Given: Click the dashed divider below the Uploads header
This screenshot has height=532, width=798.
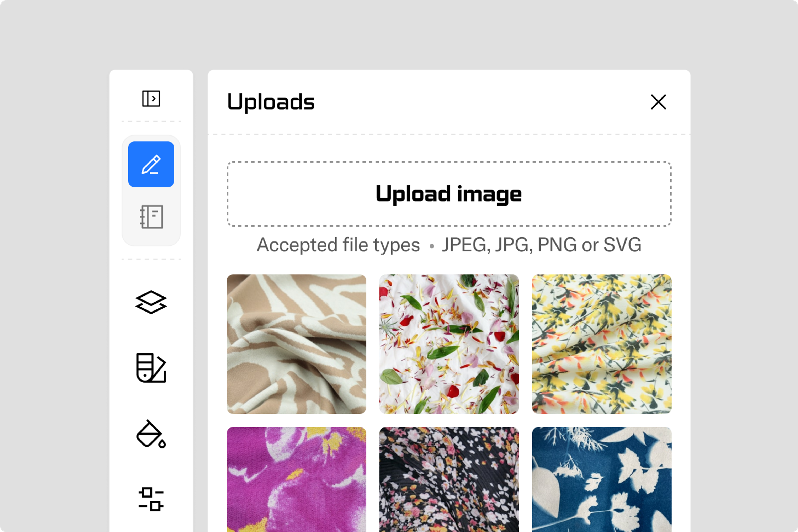Looking at the screenshot, I should 449,134.
